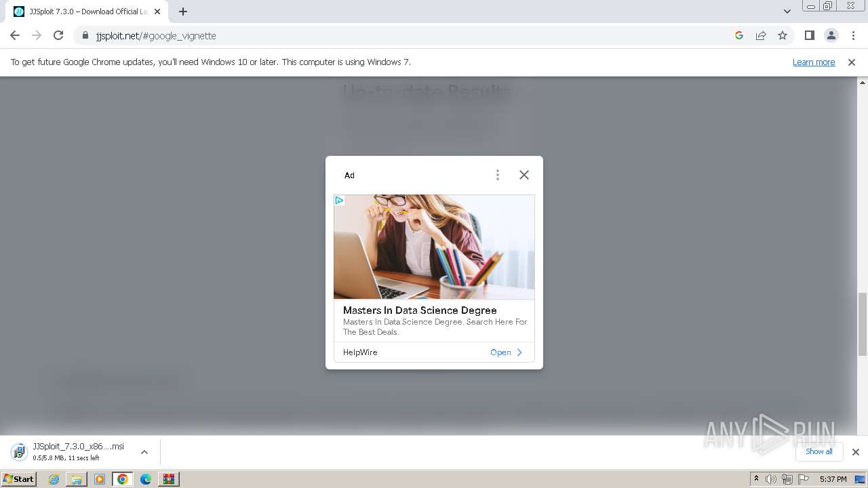This screenshot has height=488, width=868.
Task: Open the Chrome profile avatar
Action: (831, 35)
